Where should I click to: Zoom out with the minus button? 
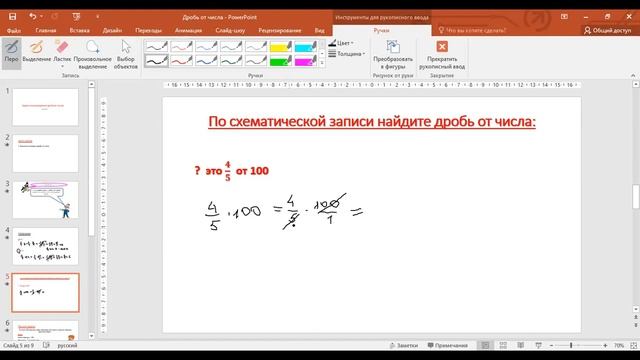(x=551, y=345)
